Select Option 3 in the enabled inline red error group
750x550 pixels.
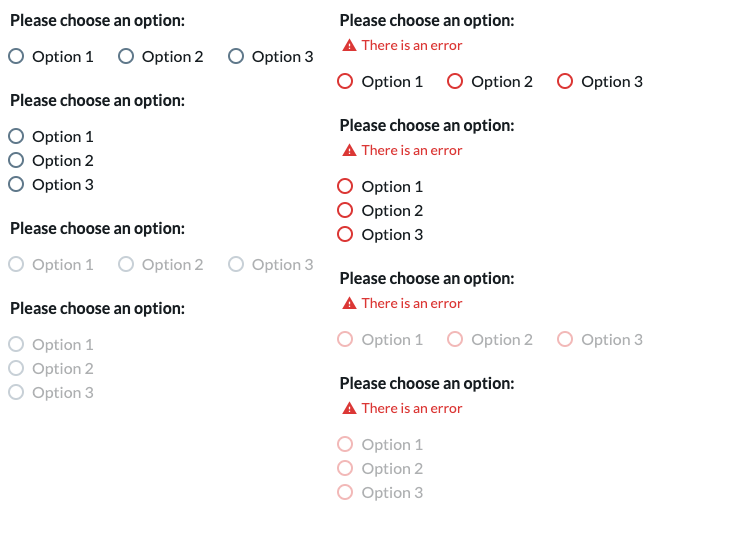coord(565,81)
